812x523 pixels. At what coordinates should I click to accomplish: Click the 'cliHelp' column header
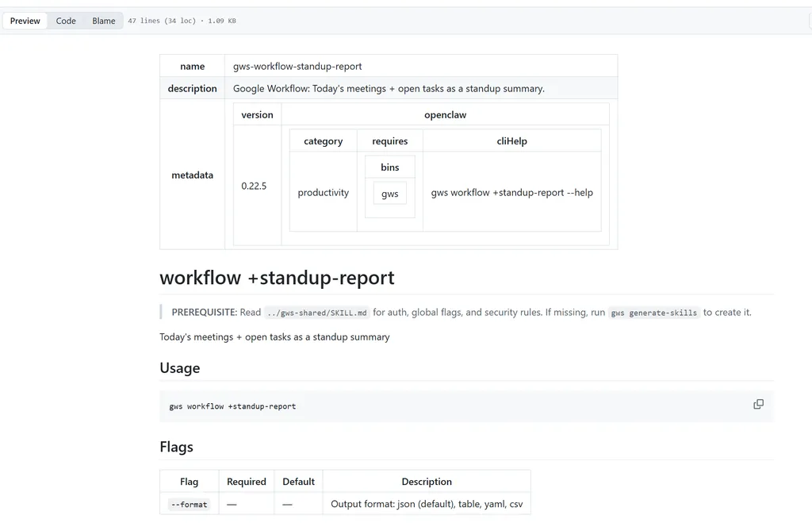[511, 141]
